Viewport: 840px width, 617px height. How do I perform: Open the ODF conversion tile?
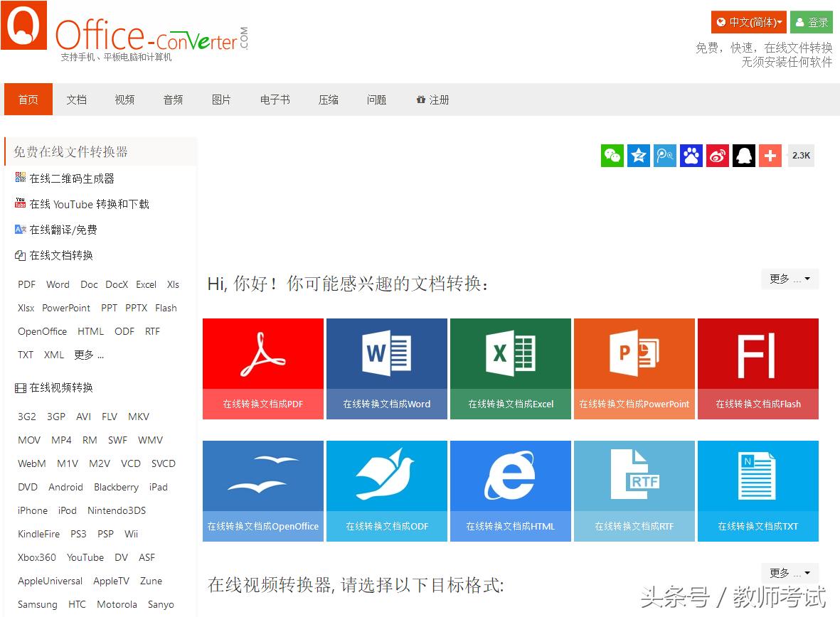click(x=387, y=491)
